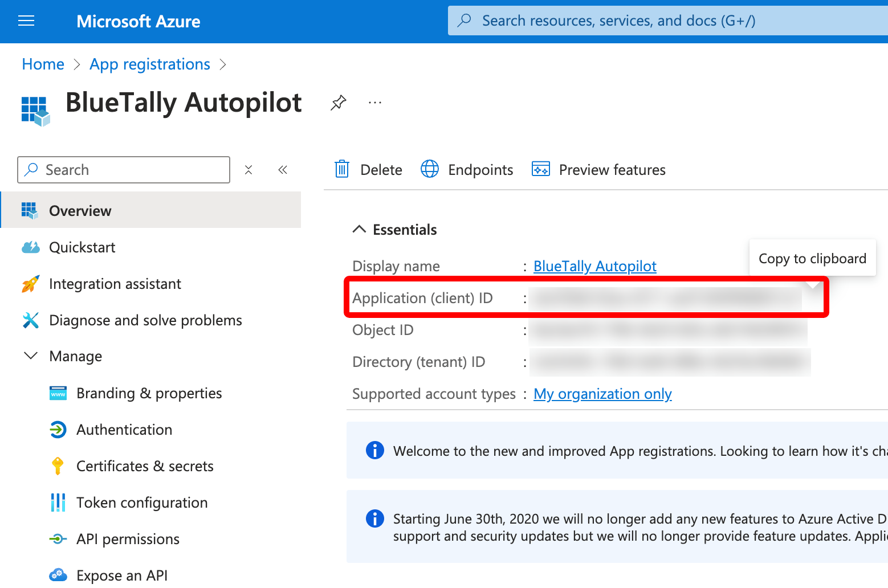
Task: Go to Home breadcrumb
Action: coord(43,64)
